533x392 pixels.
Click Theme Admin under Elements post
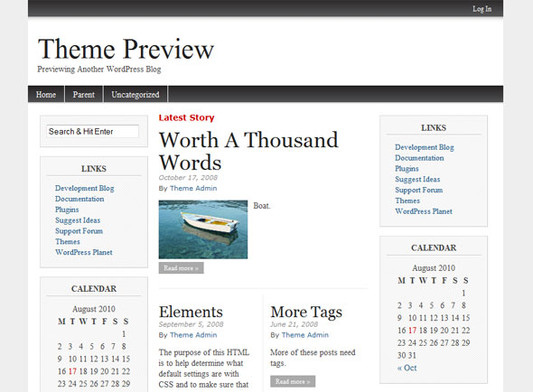pos(193,335)
